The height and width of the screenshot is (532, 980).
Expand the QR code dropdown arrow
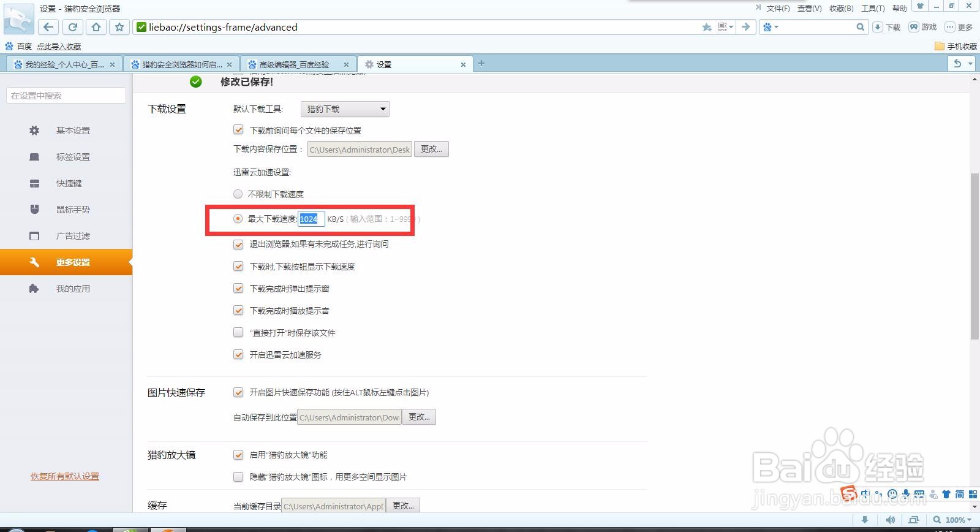click(x=731, y=27)
